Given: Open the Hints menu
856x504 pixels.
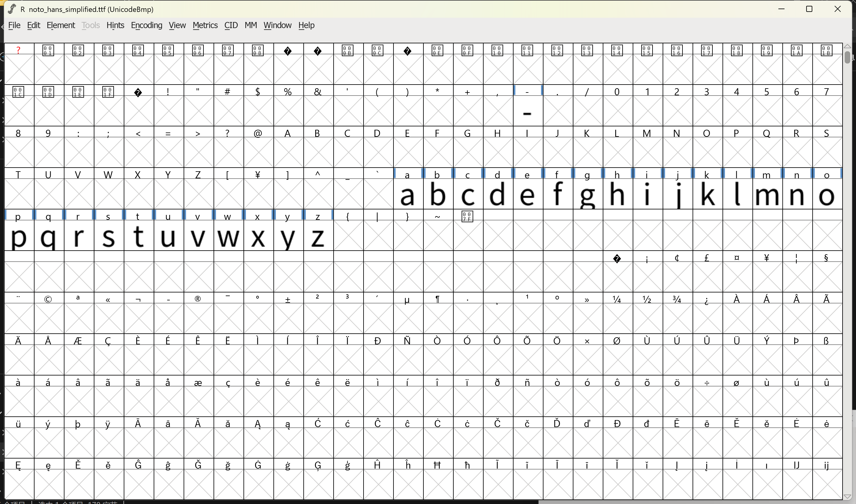Looking at the screenshot, I should [115, 25].
